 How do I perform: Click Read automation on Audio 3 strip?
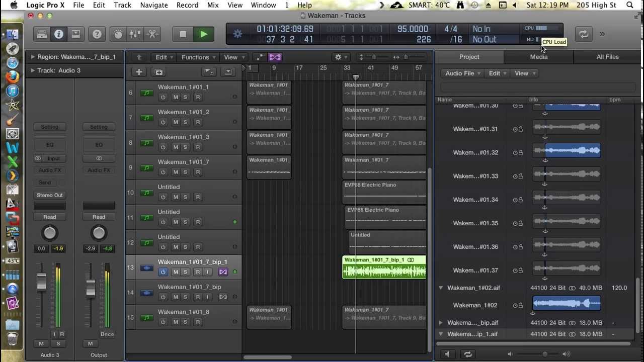(x=50, y=217)
